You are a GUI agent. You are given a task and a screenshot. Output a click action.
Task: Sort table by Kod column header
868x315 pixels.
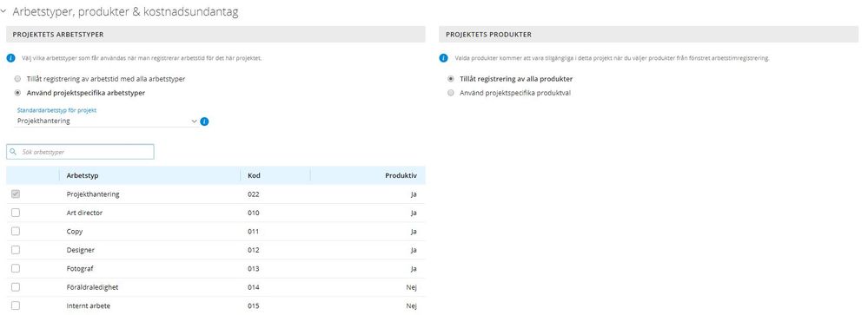(x=254, y=176)
